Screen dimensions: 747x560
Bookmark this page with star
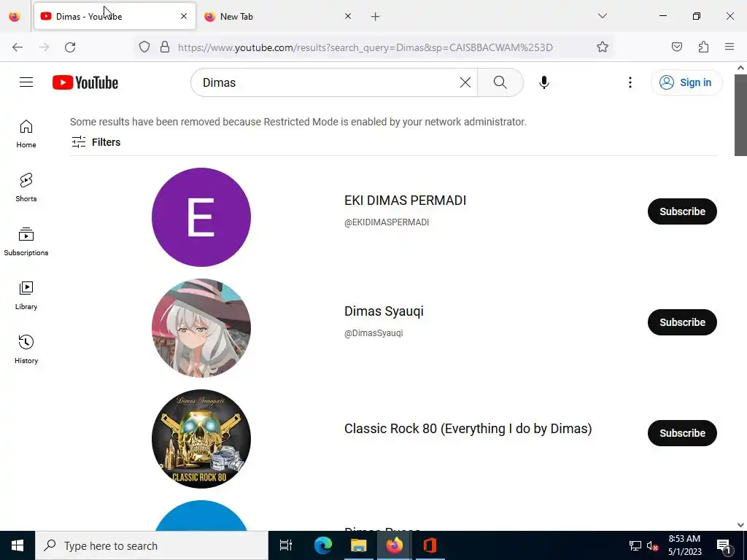tap(602, 47)
